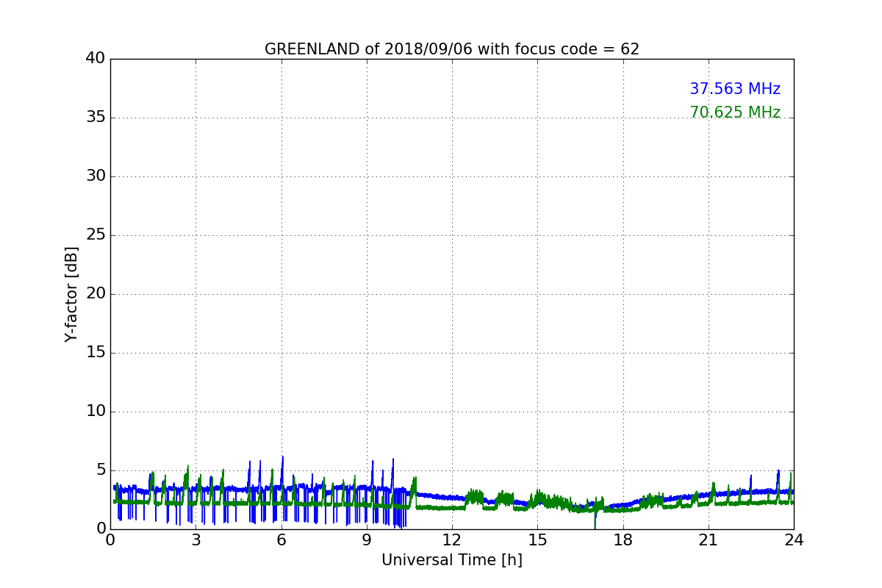Click the 9 hour x-axis tick label

(x=367, y=540)
